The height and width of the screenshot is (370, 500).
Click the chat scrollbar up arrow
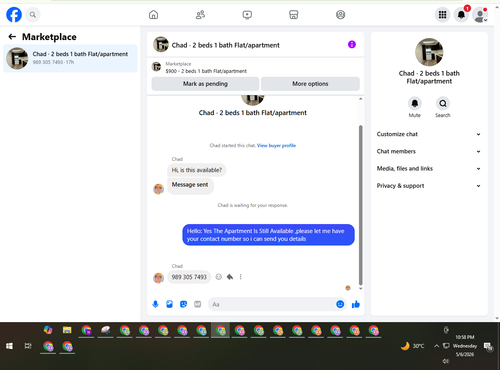point(360,99)
